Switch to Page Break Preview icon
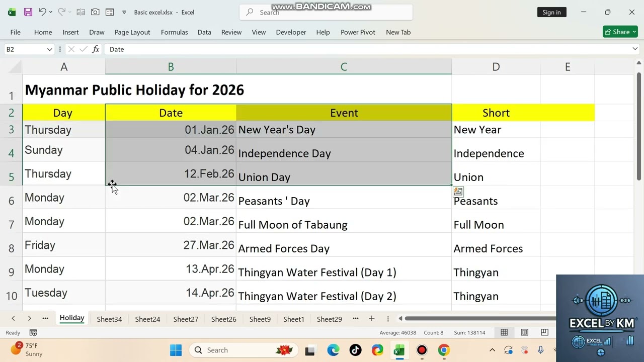The height and width of the screenshot is (362, 644). (x=544, y=332)
